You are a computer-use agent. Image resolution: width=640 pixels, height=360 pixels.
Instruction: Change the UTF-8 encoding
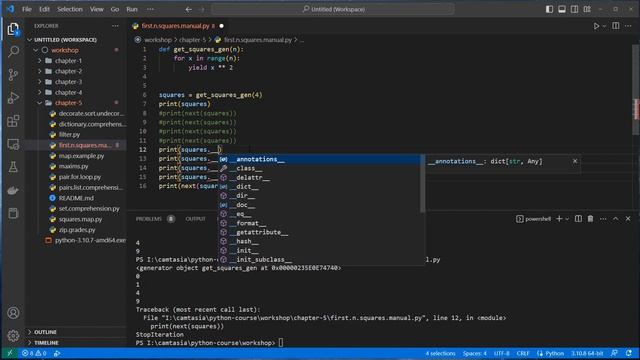pos(502,353)
